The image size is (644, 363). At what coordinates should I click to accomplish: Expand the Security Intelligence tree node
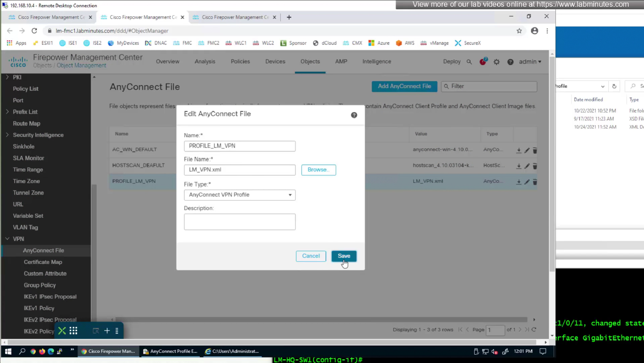pyautogui.click(x=7, y=135)
